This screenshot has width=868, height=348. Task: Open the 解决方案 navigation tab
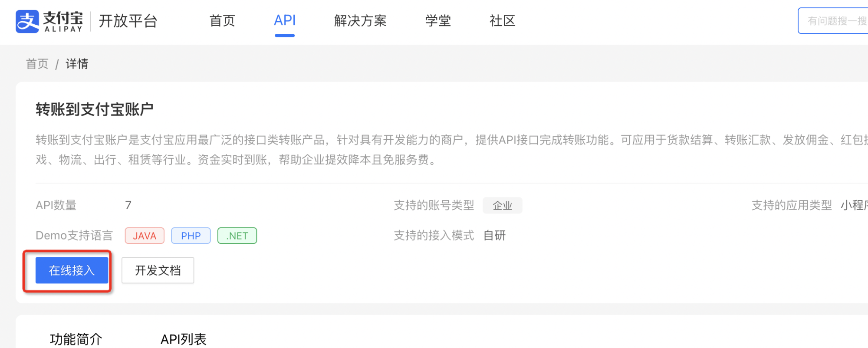click(360, 21)
